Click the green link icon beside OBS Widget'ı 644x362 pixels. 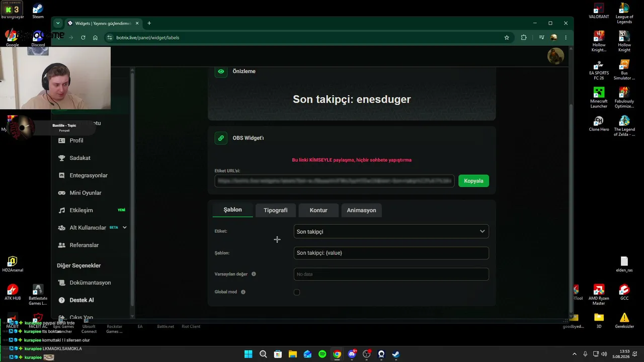coord(221,138)
